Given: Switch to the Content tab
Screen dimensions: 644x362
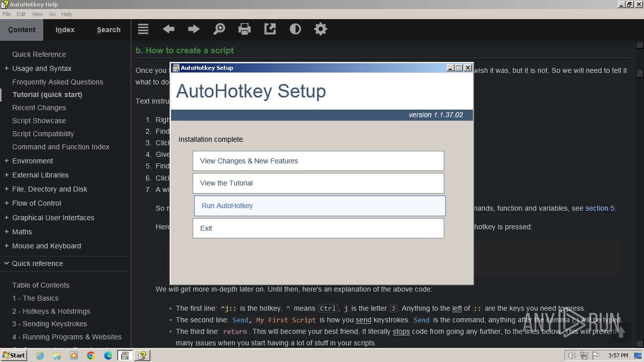Looking at the screenshot, I should [x=22, y=30].
